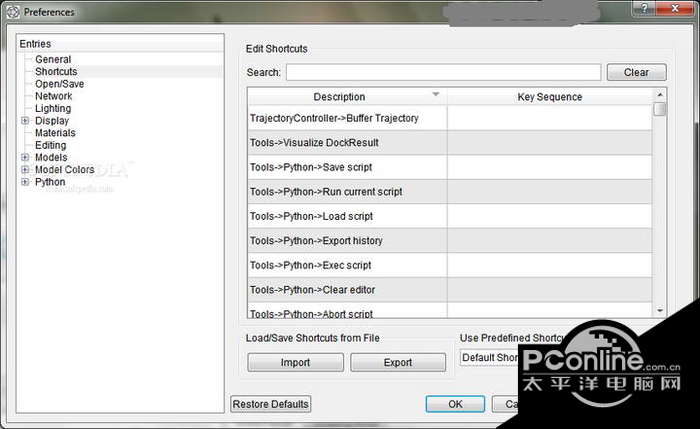This screenshot has height=429, width=700.
Task: Expand the Model Colors tree entry
Action: click(x=25, y=170)
